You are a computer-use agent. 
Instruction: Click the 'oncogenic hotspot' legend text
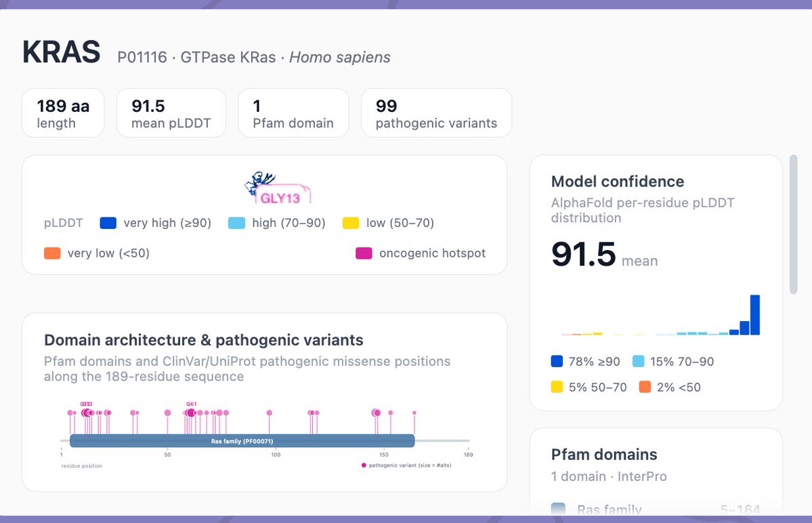tap(432, 253)
